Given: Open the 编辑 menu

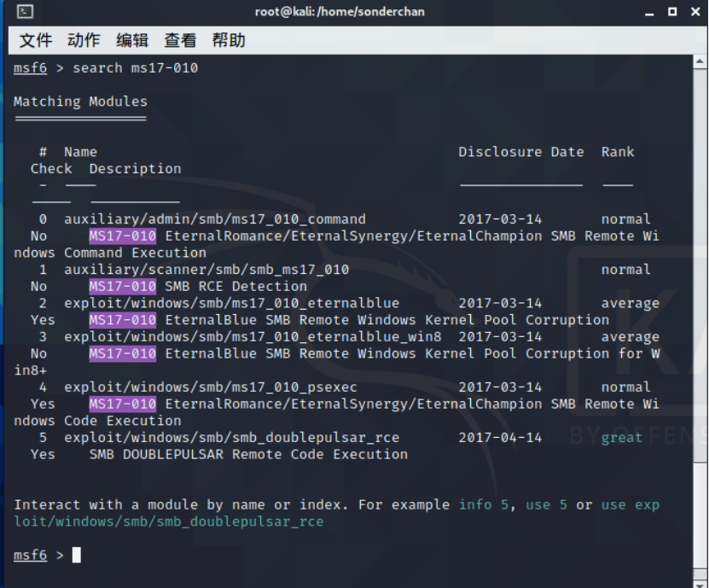Looking at the screenshot, I should pos(132,40).
